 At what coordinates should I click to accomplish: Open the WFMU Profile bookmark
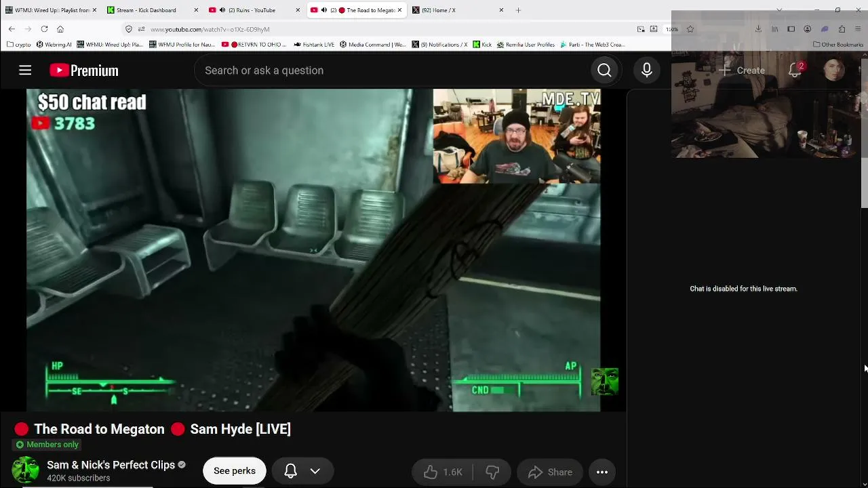click(182, 45)
